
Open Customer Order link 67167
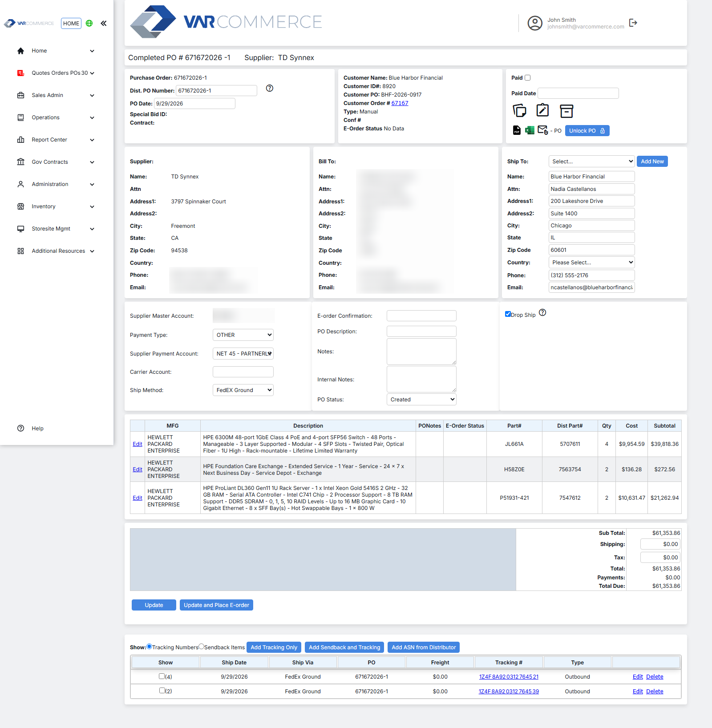coord(400,103)
